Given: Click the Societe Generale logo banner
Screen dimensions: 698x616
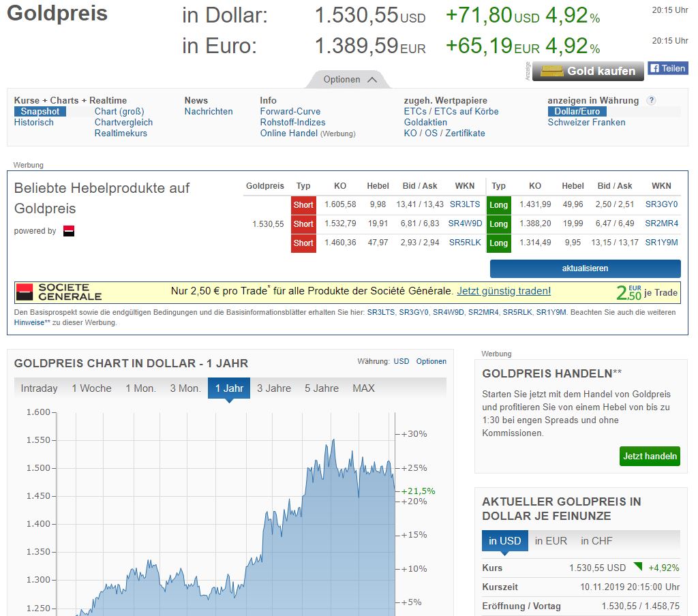Looking at the screenshot, I should click(59, 292).
